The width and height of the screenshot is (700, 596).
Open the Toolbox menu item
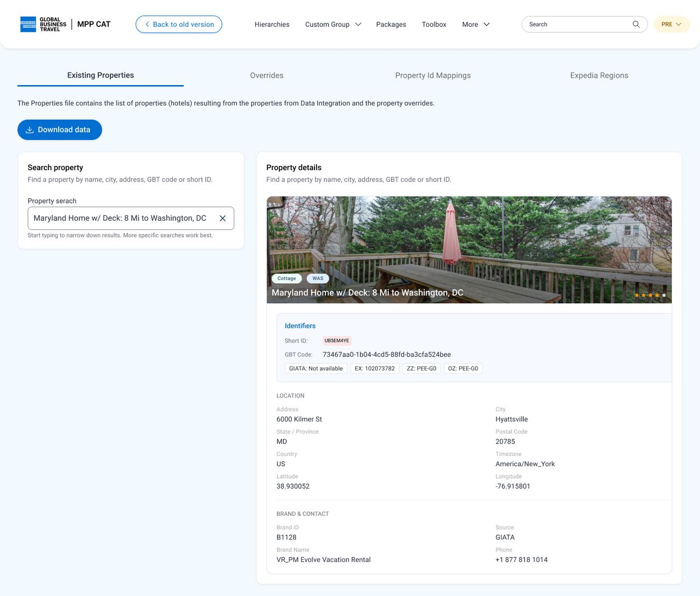[x=434, y=24]
